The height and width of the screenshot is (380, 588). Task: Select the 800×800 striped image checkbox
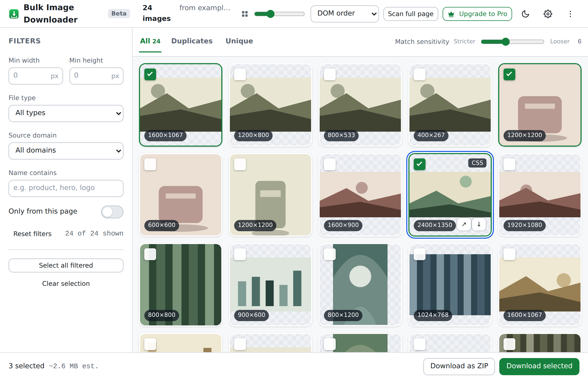coord(150,254)
